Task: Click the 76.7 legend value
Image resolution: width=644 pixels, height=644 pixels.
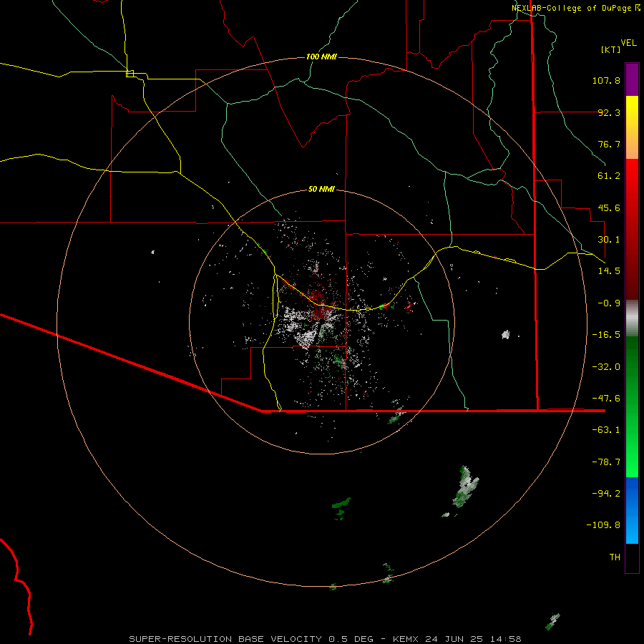Action: point(609,144)
